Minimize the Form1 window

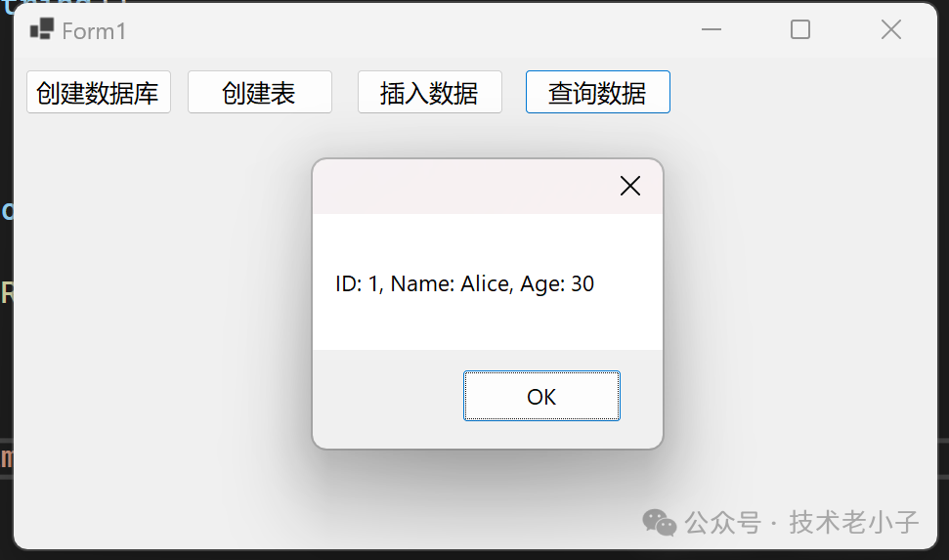point(712,29)
